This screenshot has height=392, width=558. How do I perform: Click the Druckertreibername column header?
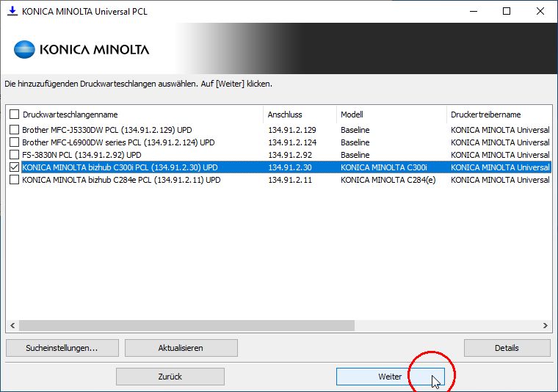pos(486,115)
